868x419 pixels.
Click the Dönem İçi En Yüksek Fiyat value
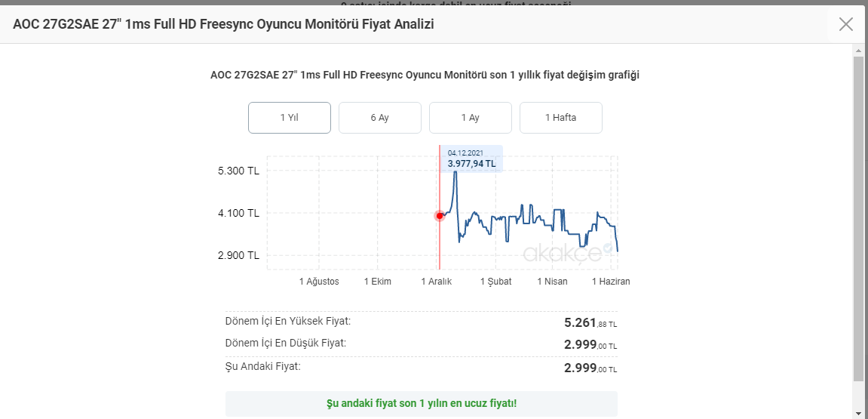[590, 323]
